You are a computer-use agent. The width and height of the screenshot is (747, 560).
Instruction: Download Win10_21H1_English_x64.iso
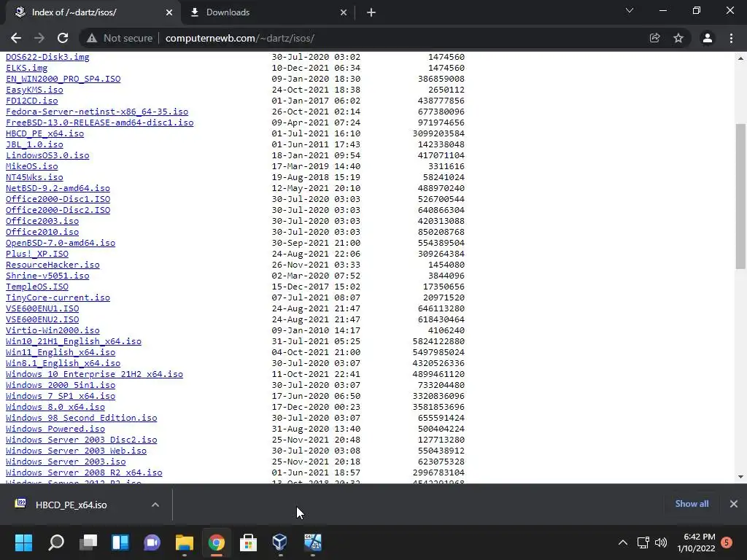click(74, 342)
